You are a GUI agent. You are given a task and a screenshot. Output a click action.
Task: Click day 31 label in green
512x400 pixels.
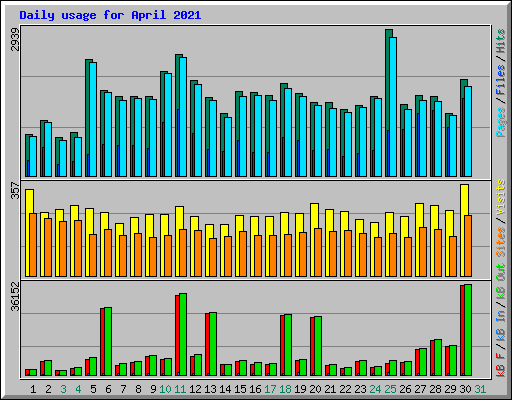point(480,389)
